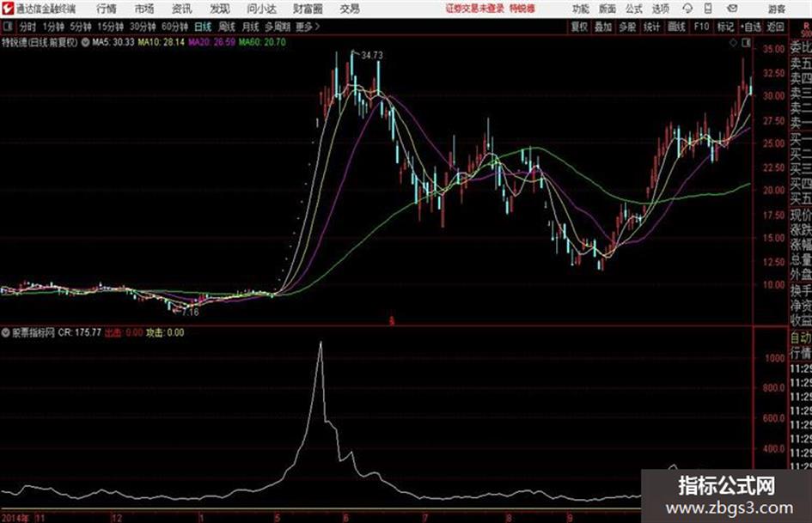Open the 选项 menu
812x523 pixels.
coord(660,9)
